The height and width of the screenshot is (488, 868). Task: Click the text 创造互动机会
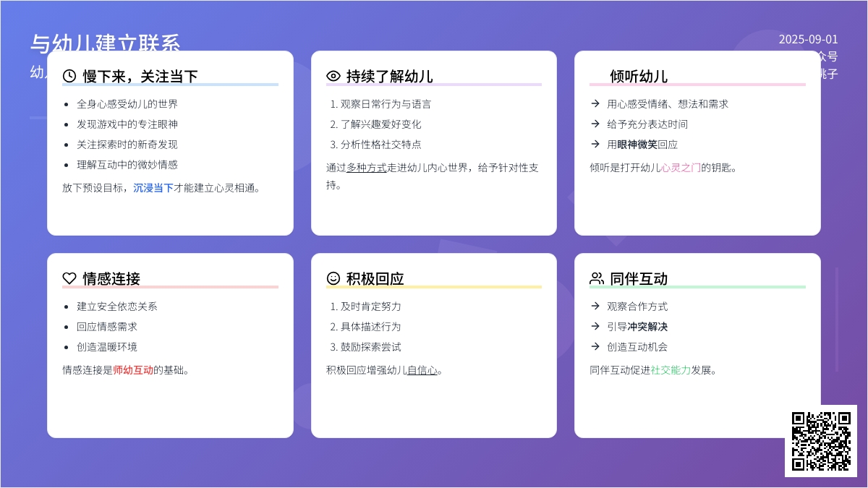tap(637, 346)
